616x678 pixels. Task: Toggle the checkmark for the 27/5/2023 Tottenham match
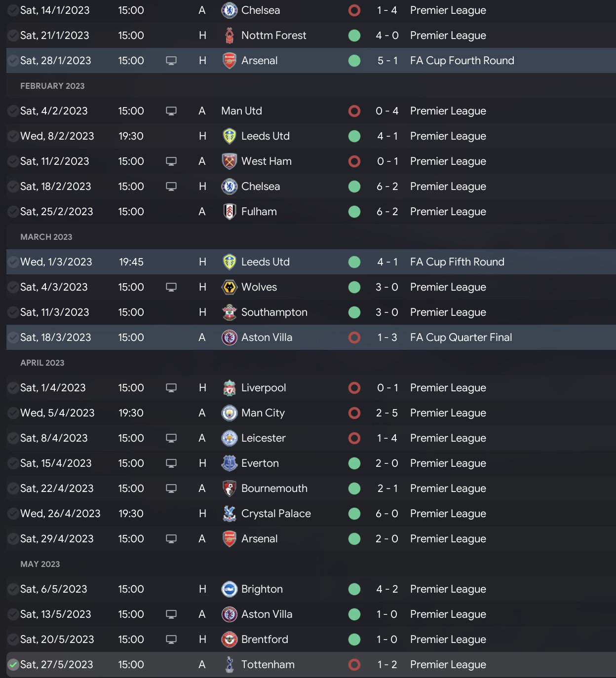pos(13,665)
